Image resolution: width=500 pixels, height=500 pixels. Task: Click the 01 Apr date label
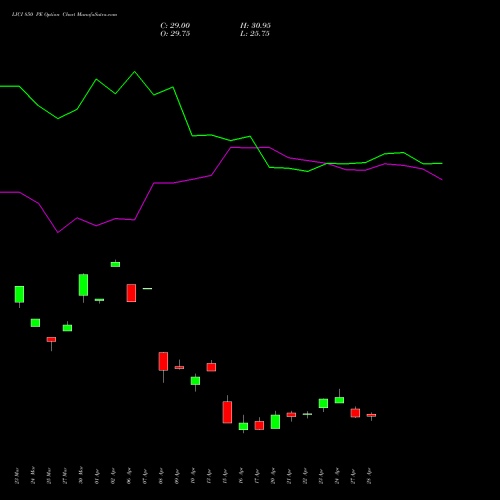click(x=97, y=476)
